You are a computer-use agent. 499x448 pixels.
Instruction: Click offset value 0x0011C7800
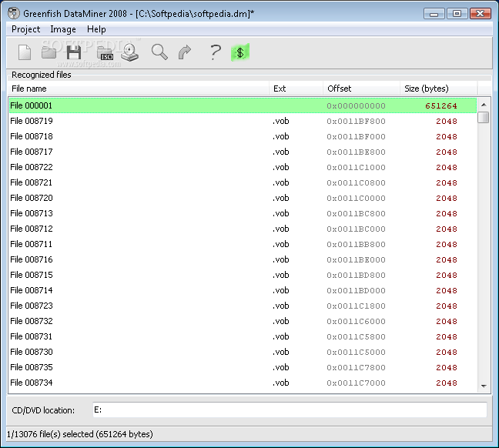click(x=356, y=367)
